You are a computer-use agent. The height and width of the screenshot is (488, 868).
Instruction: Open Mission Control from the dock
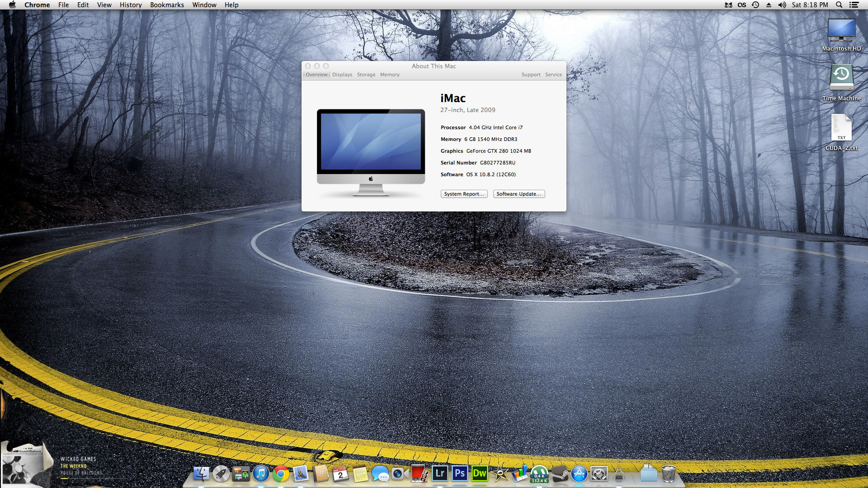click(x=241, y=474)
